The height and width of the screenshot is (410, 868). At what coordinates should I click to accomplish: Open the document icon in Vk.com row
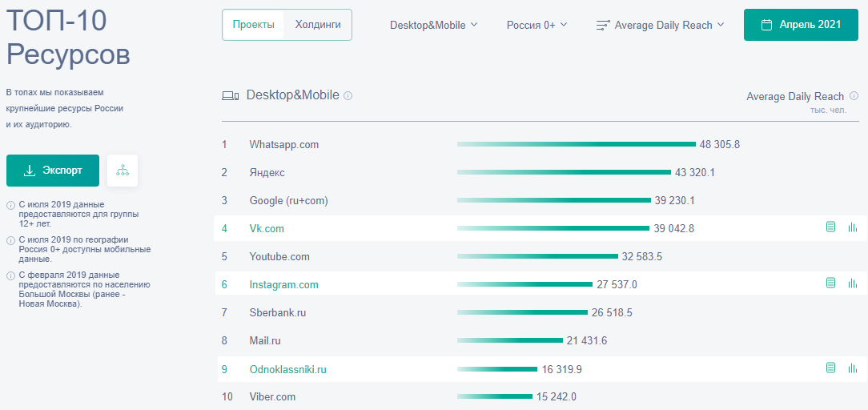coord(830,227)
